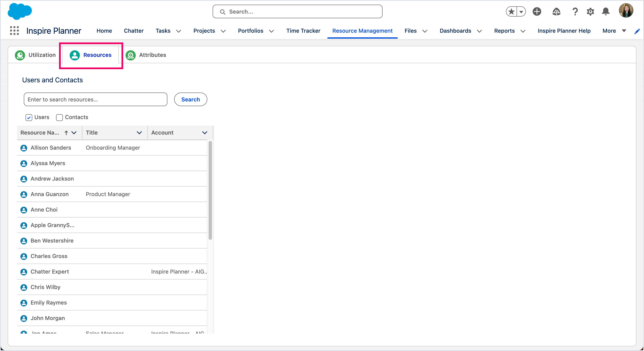Go to the Home tab
The image size is (644, 351).
pyautogui.click(x=104, y=31)
